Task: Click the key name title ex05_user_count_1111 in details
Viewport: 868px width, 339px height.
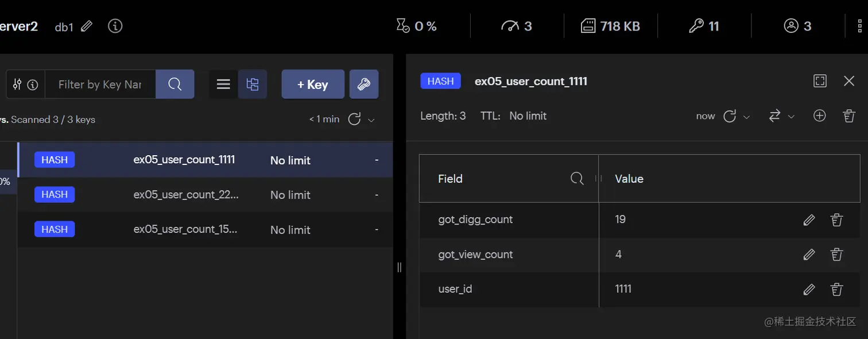Action: (531, 81)
